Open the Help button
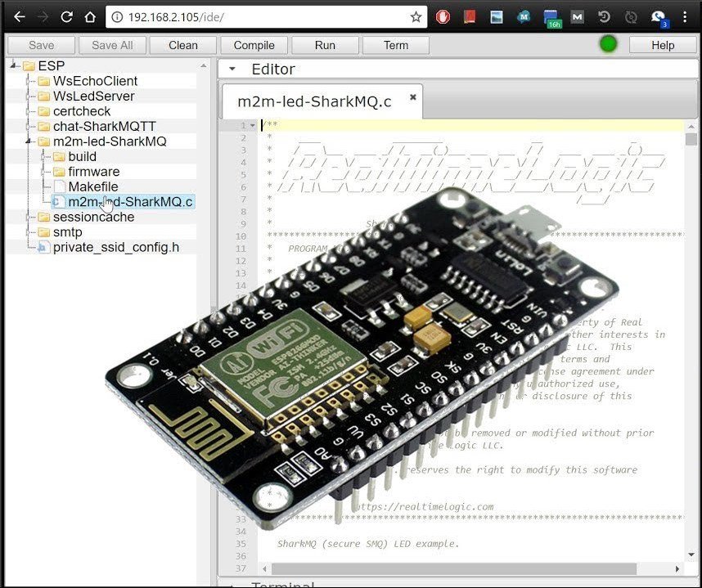702x588 pixels. [663, 45]
